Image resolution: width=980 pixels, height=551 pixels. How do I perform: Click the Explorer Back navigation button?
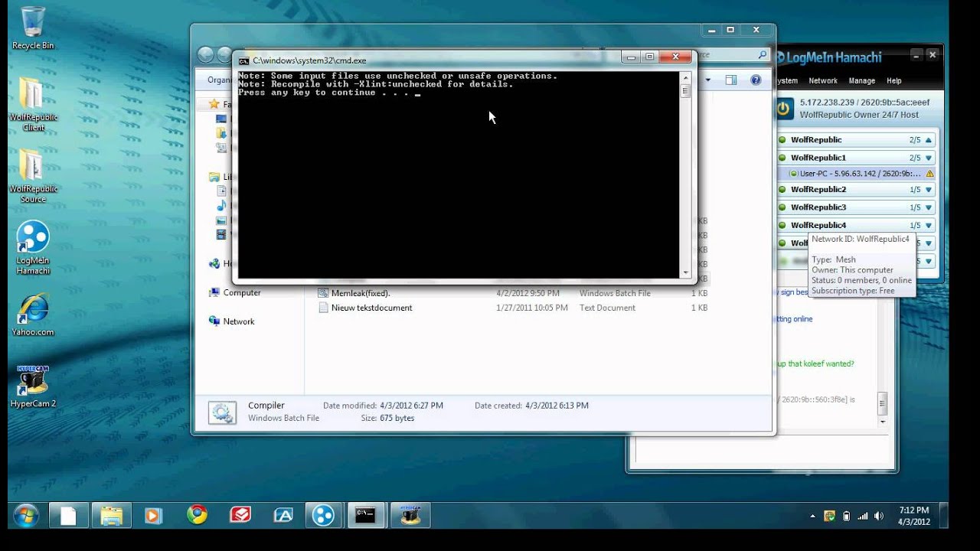point(205,55)
